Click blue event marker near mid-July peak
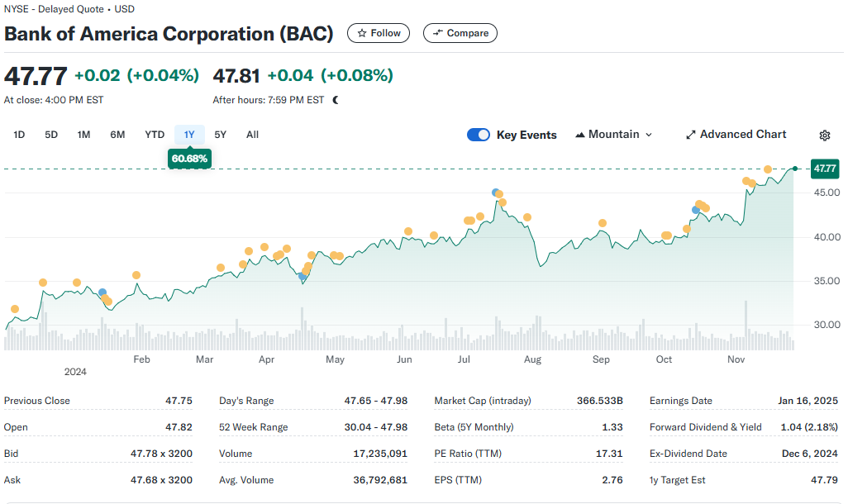Viewport: 848px width, 504px height. point(495,193)
